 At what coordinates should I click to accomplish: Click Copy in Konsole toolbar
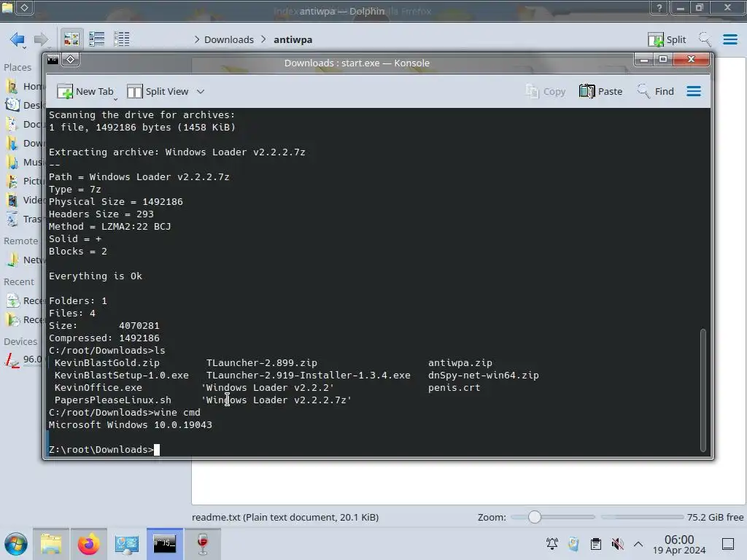[546, 91]
